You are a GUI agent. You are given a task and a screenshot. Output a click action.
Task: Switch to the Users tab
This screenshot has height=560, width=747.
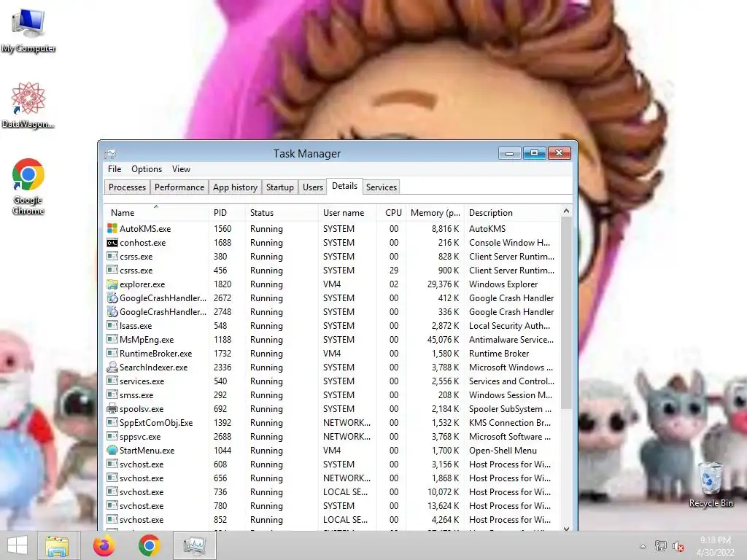tap(312, 187)
